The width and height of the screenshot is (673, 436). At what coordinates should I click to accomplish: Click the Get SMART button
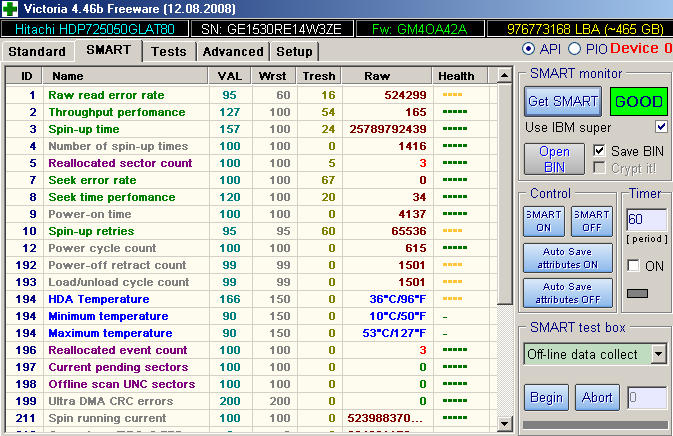click(562, 102)
